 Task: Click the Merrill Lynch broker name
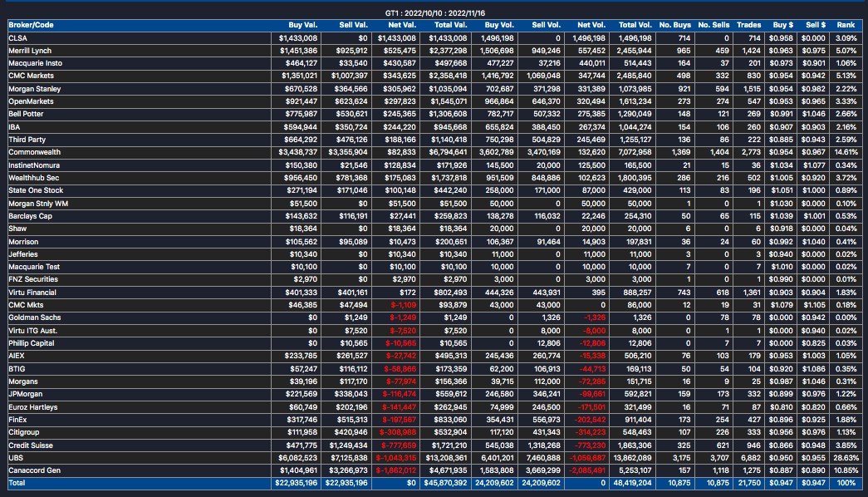point(30,51)
